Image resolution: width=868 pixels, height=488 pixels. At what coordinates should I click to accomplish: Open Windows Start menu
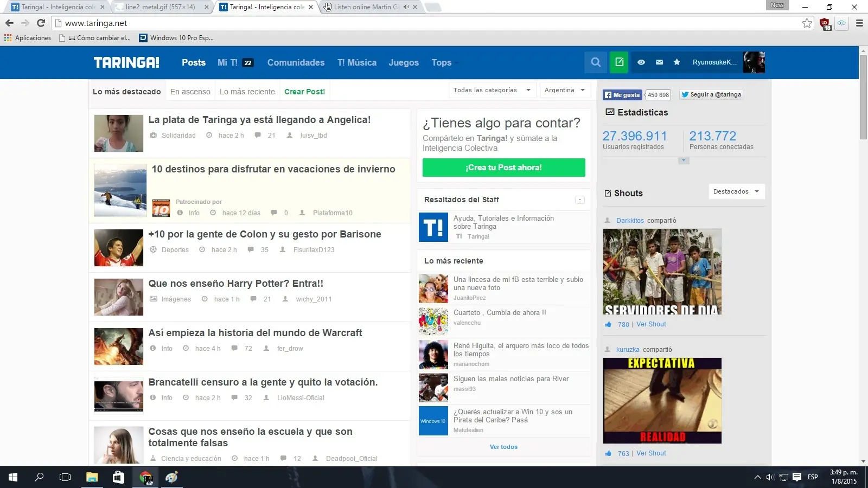(x=13, y=477)
